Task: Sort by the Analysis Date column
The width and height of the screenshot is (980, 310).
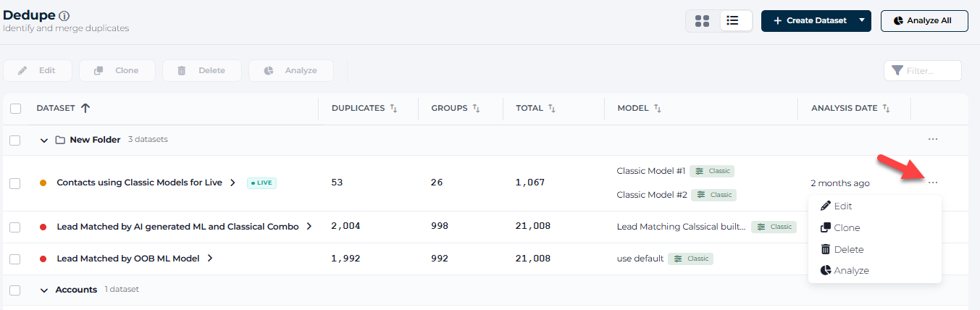Action: [x=887, y=109]
